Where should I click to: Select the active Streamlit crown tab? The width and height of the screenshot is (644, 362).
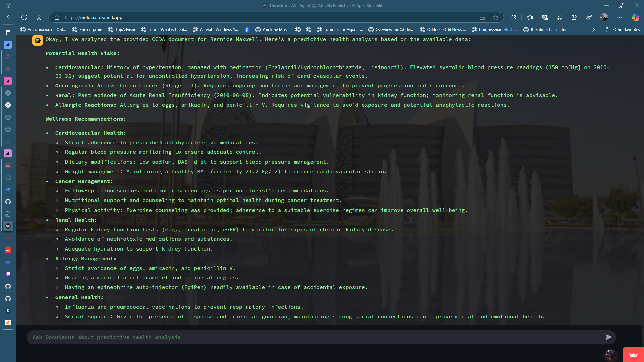[8, 226]
